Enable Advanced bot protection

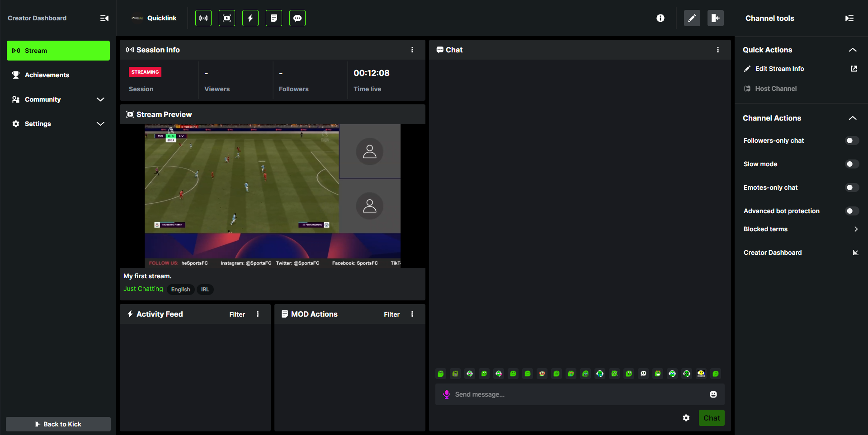click(x=852, y=211)
